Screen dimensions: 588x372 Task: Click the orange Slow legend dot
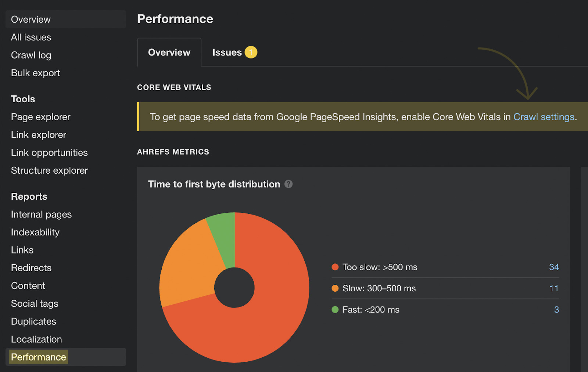point(335,288)
